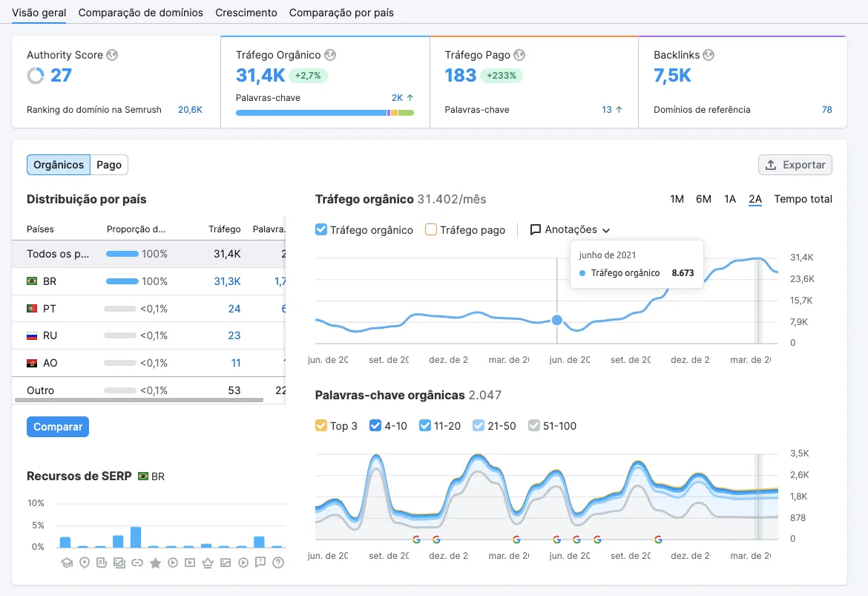Click the up arrow beside organic 2K keywords
The width and height of the screenshot is (868, 596).
click(410, 97)
